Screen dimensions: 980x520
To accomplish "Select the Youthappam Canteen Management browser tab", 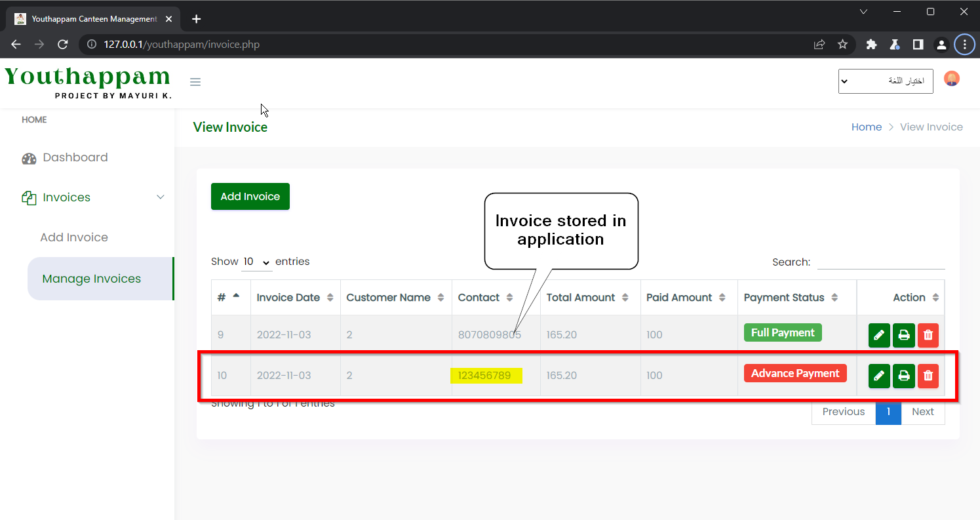I will tap(92, 19).
